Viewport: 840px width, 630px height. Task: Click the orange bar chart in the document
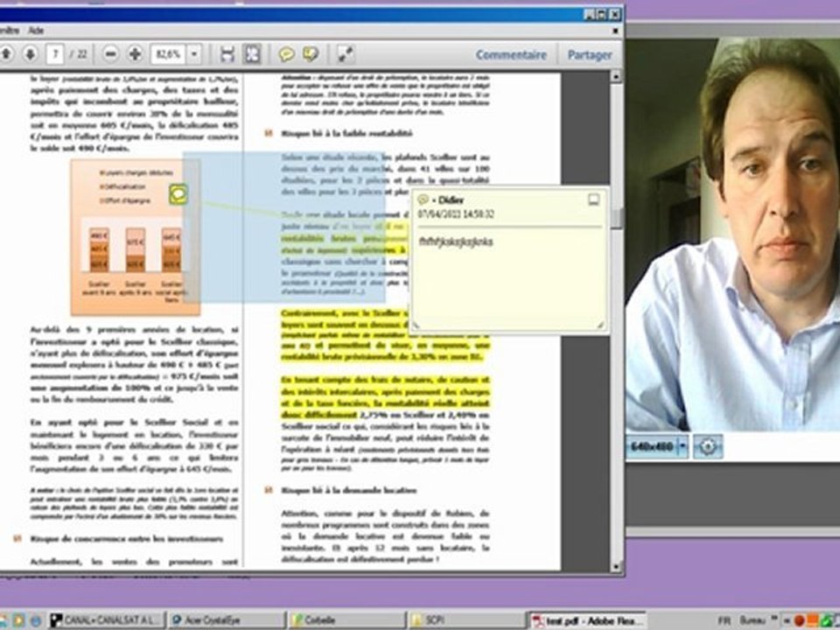136,237
